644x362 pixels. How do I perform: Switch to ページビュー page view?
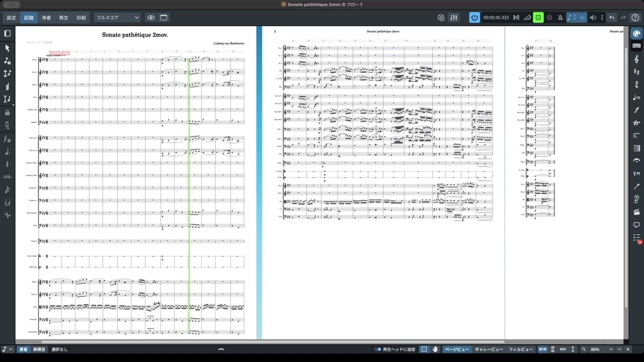(457, 349)
